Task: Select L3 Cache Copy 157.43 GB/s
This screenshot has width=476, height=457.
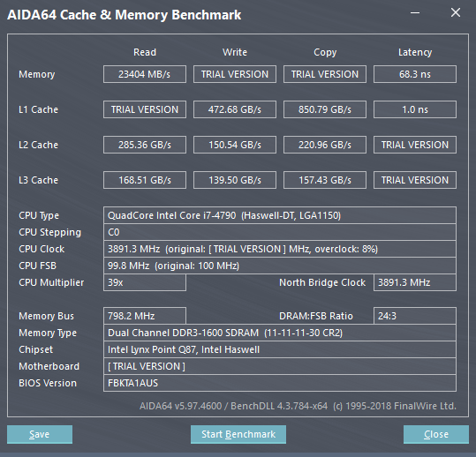Action: (325, 180)
